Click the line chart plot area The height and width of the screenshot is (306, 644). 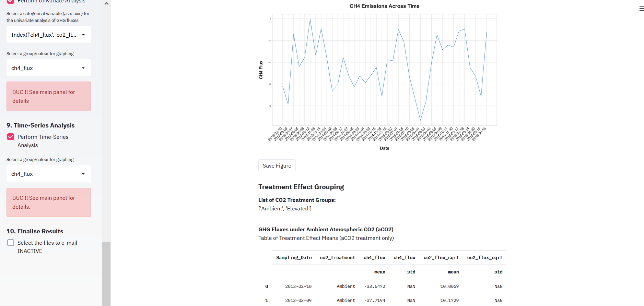click(x=384, y=70)
